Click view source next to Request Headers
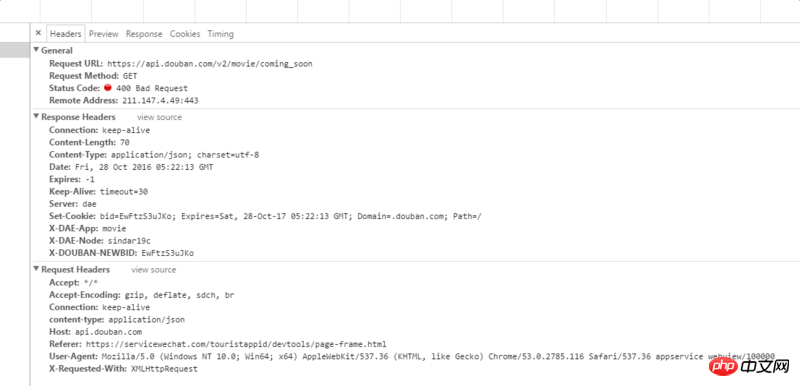 pyautogui.click(x=154, y=270)
